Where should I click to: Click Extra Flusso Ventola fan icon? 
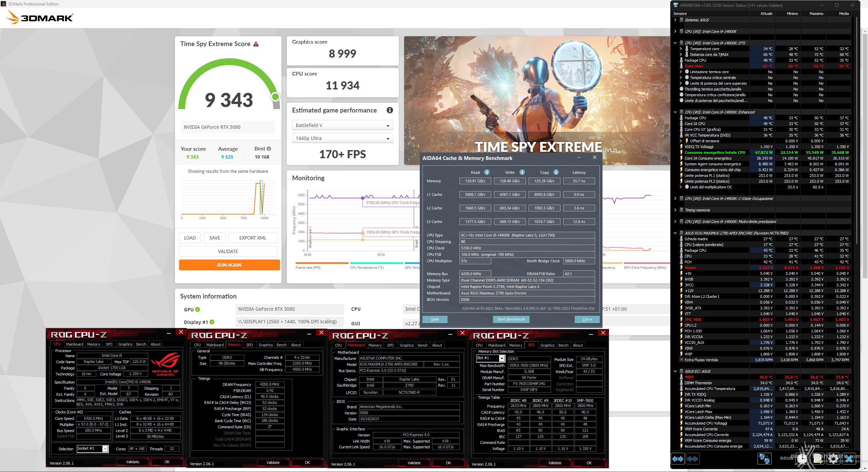click(681, 360)
